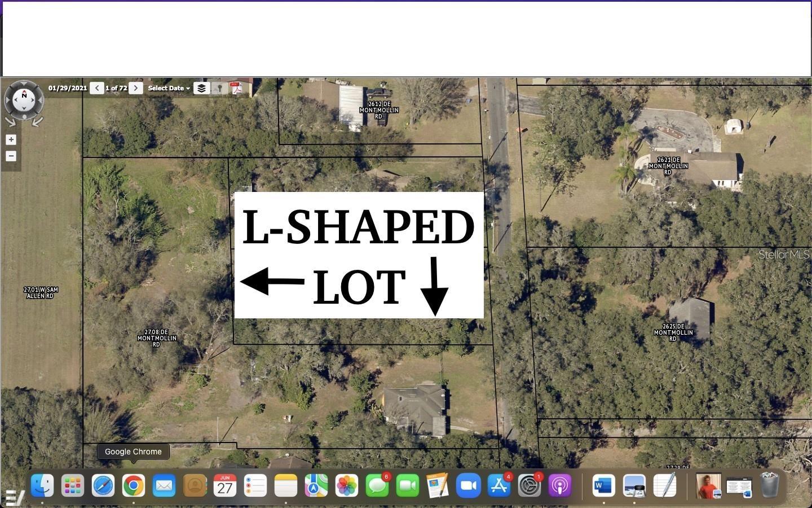Zoom in on the aerial map
Screen dimensions: 812x508
[11, 139]
